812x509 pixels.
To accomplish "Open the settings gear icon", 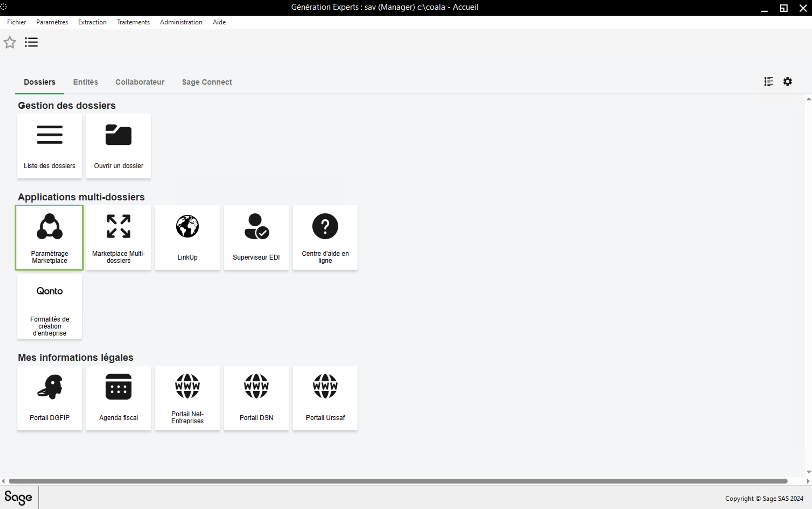I will coord(787,81).
